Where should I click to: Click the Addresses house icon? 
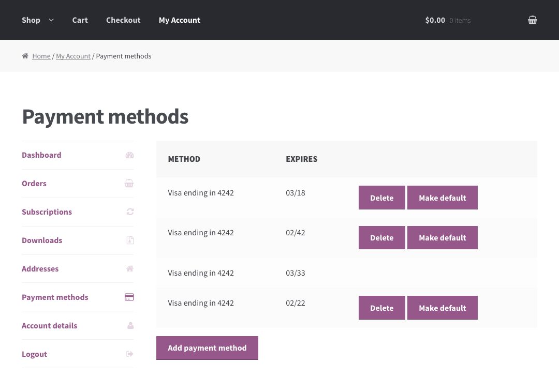[x=130, y=269]
